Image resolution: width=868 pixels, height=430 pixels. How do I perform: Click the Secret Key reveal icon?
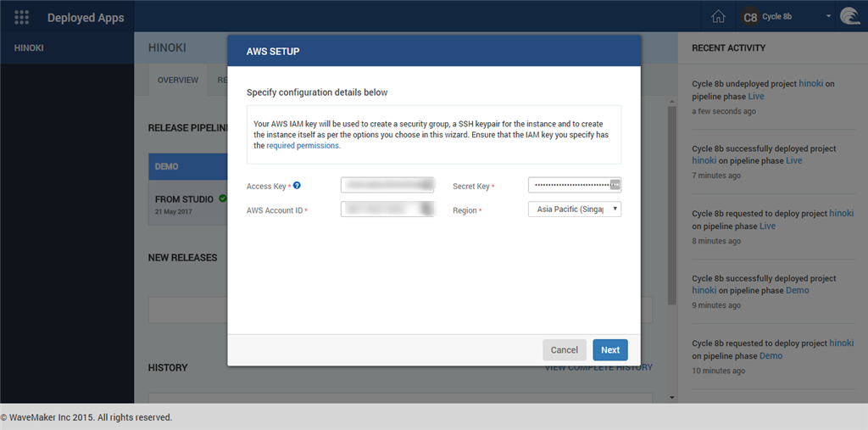click(x=615, y=185)
